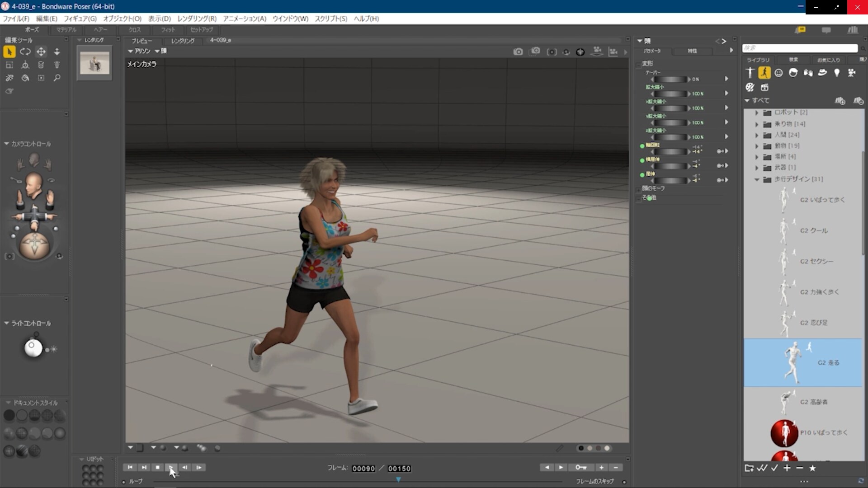
Task: Select the Twist tool with tripod shape
Action: (x=25, y=65)
